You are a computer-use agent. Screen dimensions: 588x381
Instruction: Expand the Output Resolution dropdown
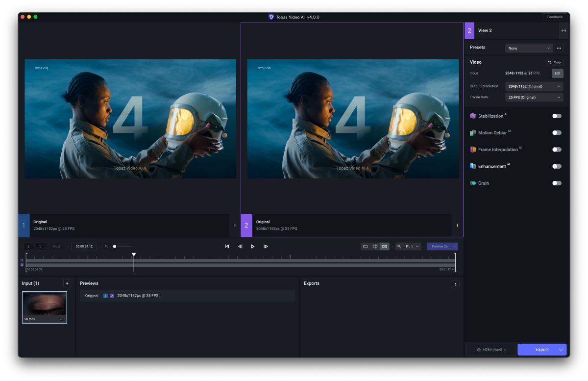(x=534, y=86)
